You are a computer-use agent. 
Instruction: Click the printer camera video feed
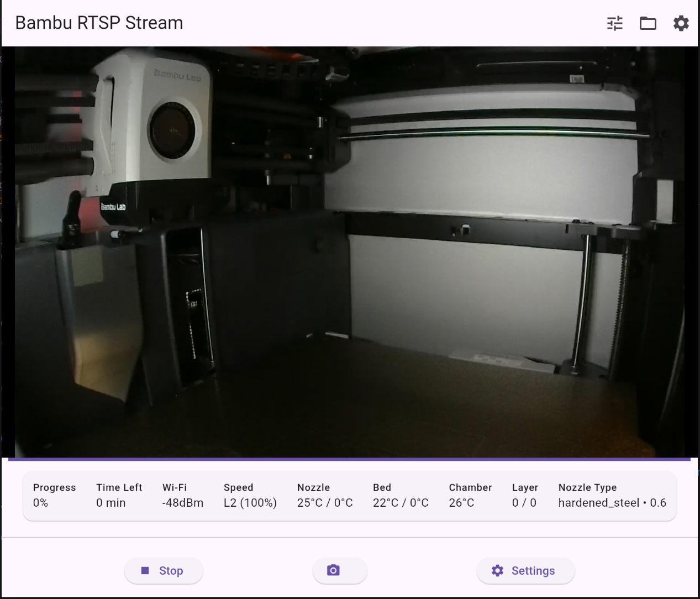(x=349, y=251)
